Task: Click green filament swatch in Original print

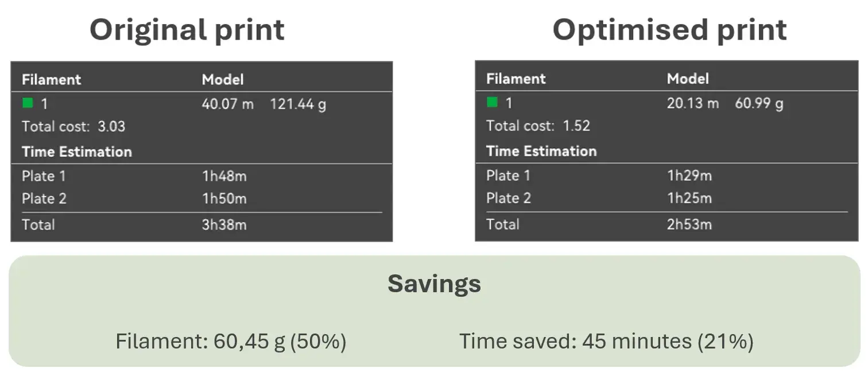Action: (28, 103)
